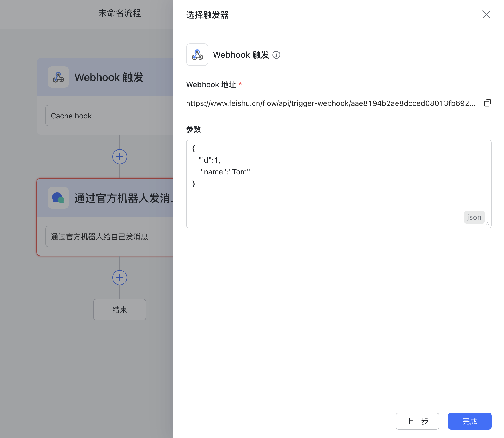
Task: Select the 通过官方机器人发消 node title
Action: pyautogui.click(x=124, y=198)
